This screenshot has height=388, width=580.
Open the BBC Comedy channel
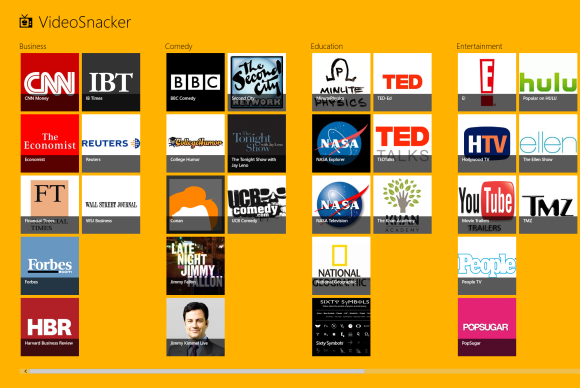pyautogui.click(x=195, y=82)
